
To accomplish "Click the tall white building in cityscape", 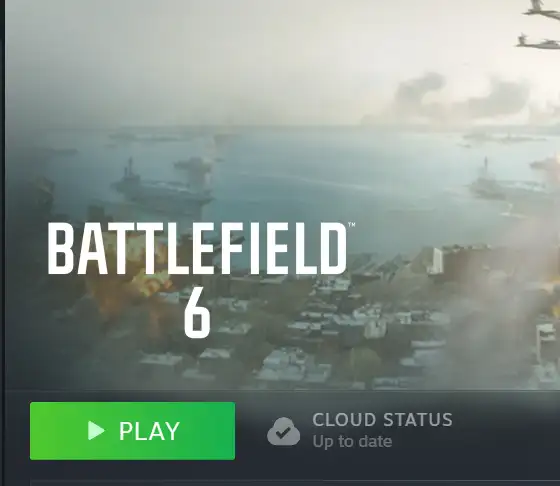I will pos(438,261).
